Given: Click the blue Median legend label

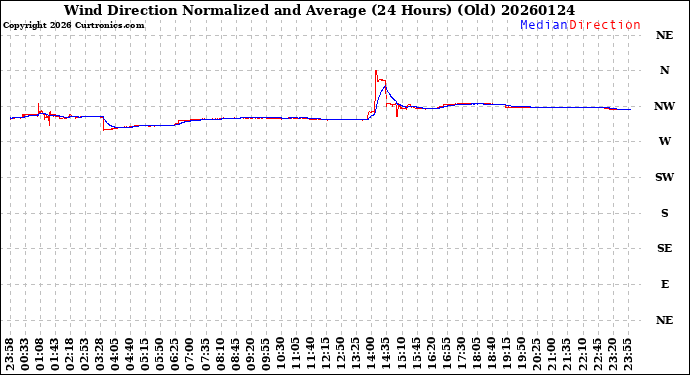Looking at the screenshot, I should [x=544, y=25].
